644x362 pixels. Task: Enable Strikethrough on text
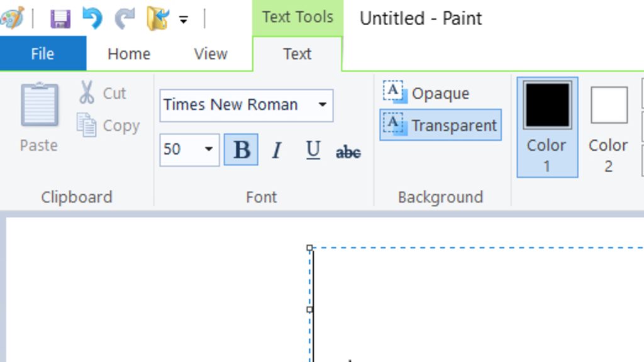(348, 151)
